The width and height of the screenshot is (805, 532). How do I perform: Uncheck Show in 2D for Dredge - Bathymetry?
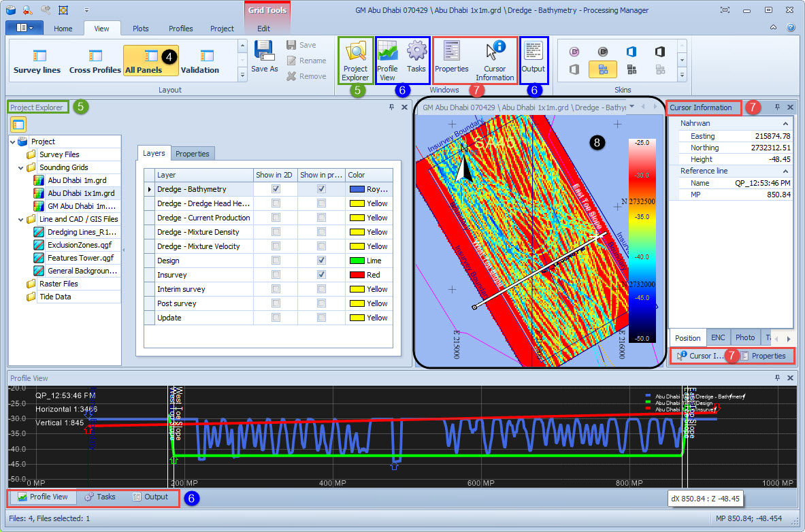pos(276,189)
